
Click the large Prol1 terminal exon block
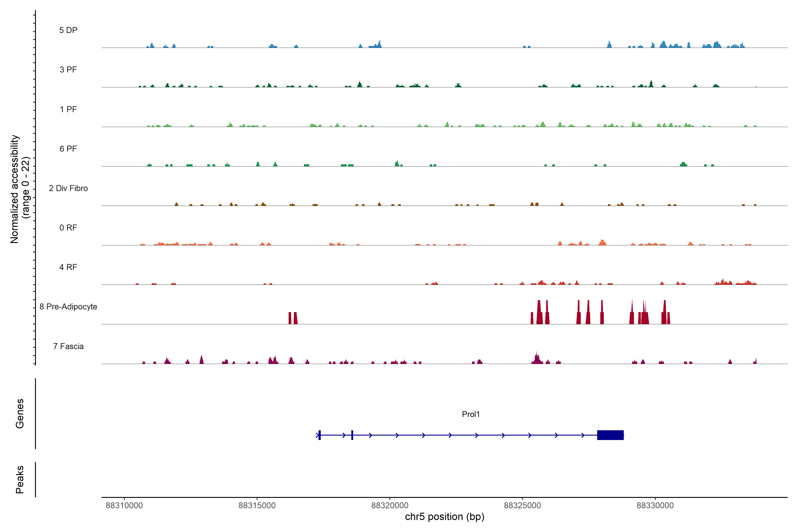(x=610, y=435)
